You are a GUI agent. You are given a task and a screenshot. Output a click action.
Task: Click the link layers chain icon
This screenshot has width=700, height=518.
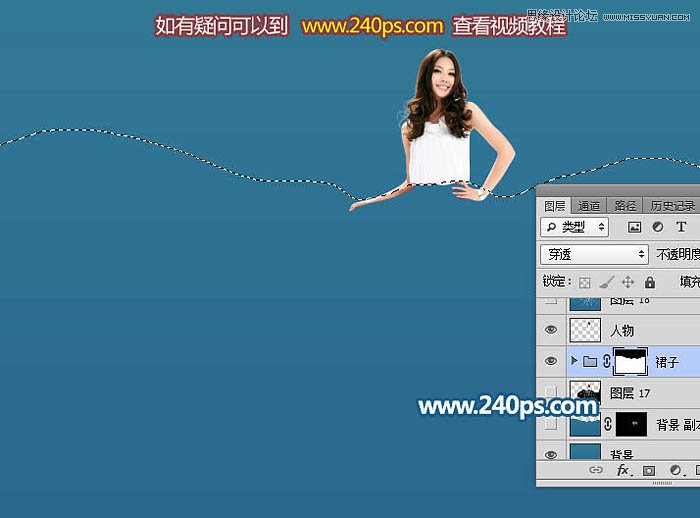click(596, 469)
